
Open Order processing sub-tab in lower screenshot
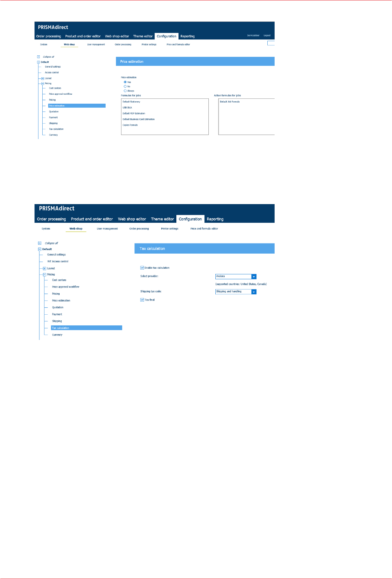[139, 229]
